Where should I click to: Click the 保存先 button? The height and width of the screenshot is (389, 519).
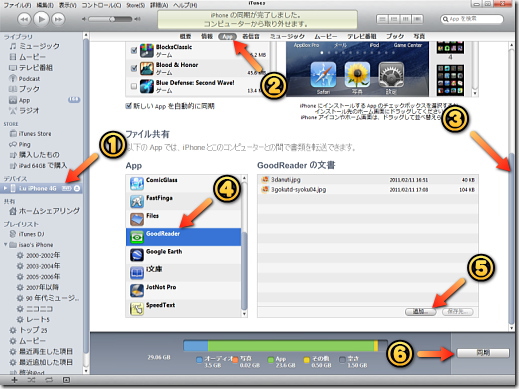point(458,312)
